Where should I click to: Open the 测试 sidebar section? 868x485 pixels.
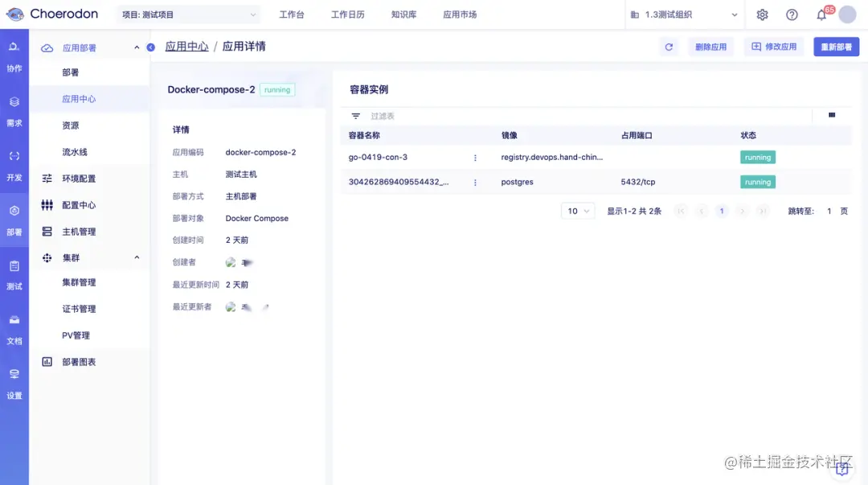[x=14, y=276]
